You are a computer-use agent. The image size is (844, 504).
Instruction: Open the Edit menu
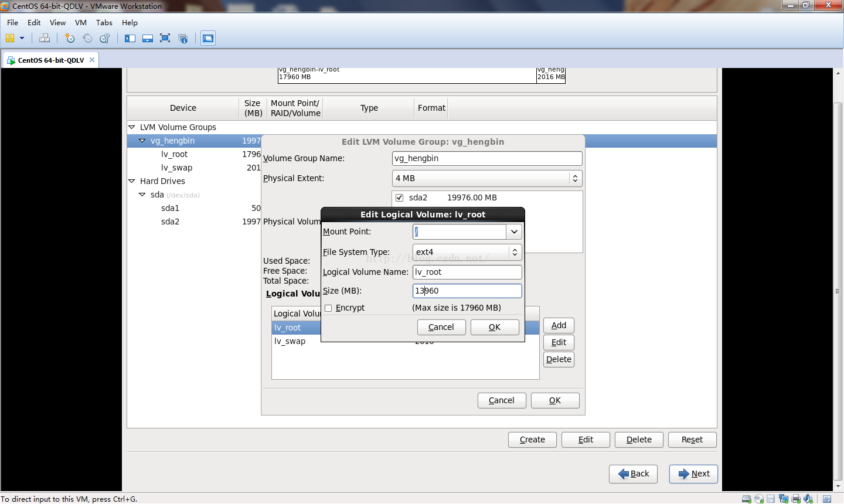tap(34, 22)
